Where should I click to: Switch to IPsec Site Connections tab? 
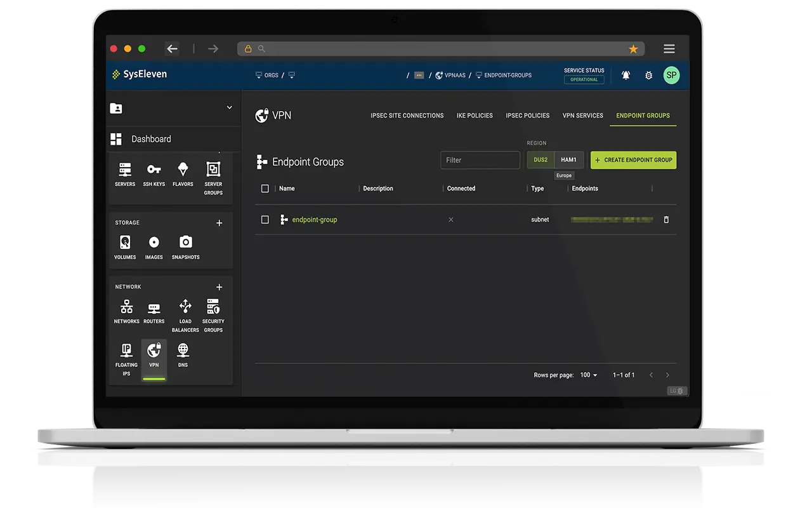[407, 116]
